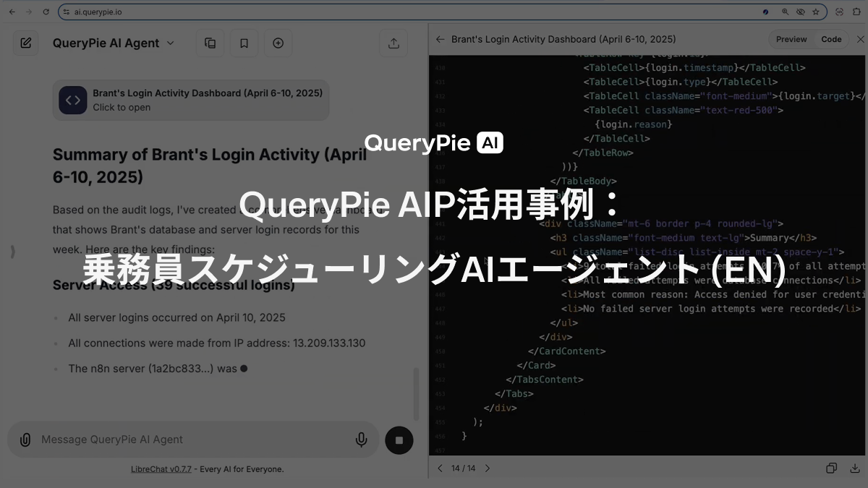Click the copy/duplicate icon in chat header
The height and width of the screenshot is (488, 868).
click(x=210, y=43)
